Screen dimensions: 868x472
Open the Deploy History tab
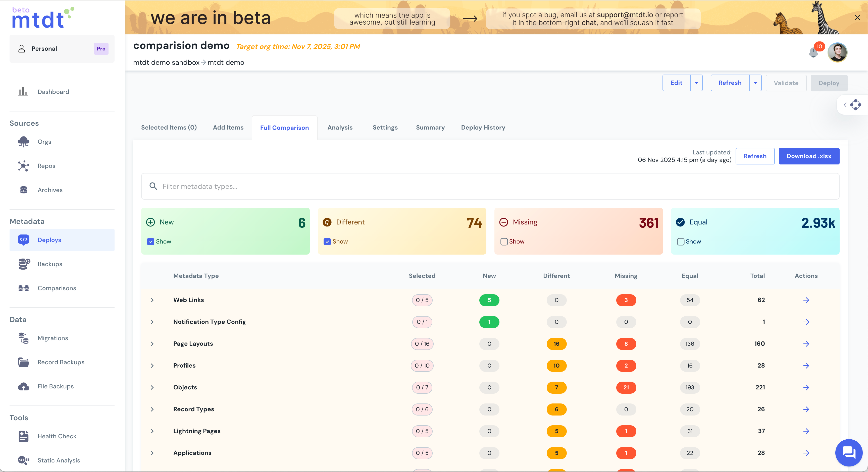(x=483, y=128)
